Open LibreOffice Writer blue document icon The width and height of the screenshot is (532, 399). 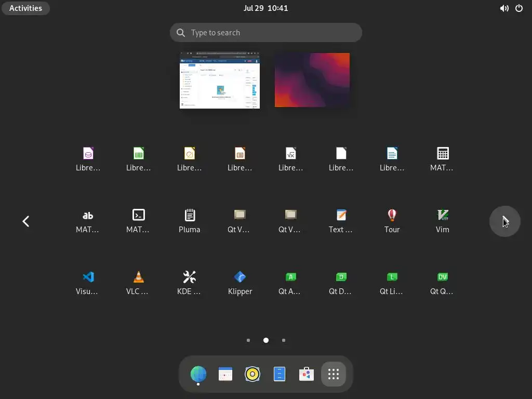tap(392, 153)
